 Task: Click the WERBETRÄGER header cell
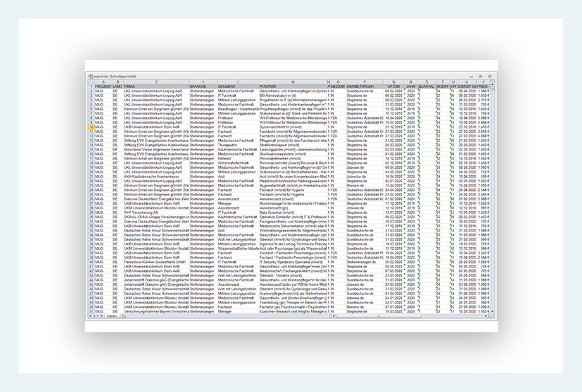tap(364, 87)
